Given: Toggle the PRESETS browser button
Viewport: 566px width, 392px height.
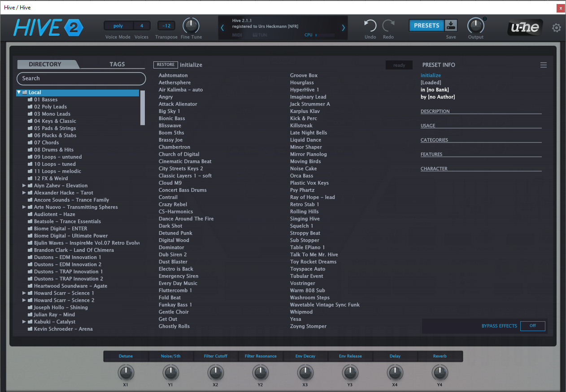Looking at the screenshot, I should 427,26.
